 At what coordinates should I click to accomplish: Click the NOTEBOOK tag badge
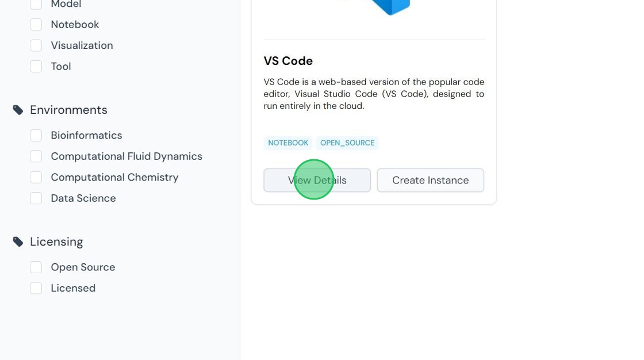pos(288,143)
